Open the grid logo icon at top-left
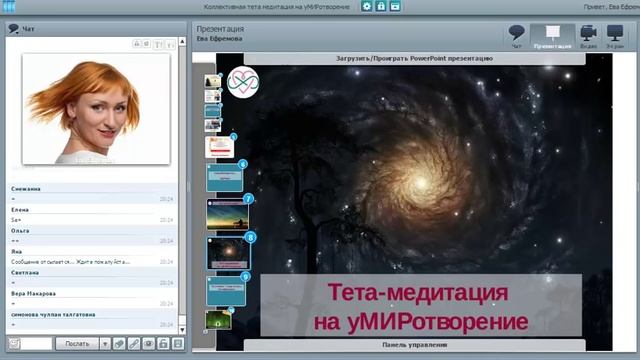This screenshot has height=360, width=640. pyautogui.click(x=8, y=6)
